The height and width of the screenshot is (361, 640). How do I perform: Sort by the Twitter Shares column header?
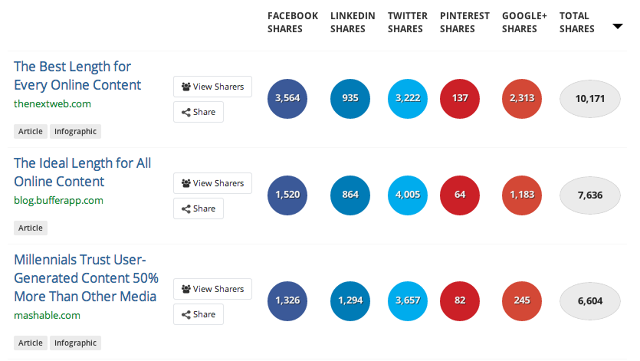point(407,22)
